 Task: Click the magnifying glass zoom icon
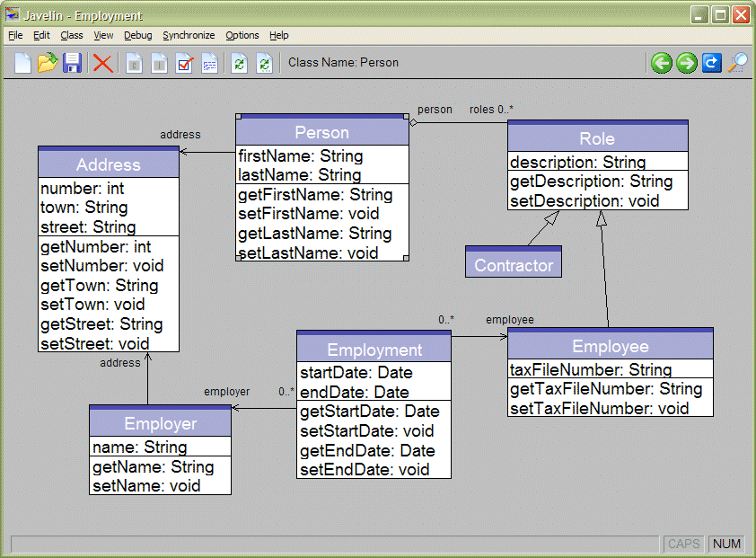pos(738,62)
